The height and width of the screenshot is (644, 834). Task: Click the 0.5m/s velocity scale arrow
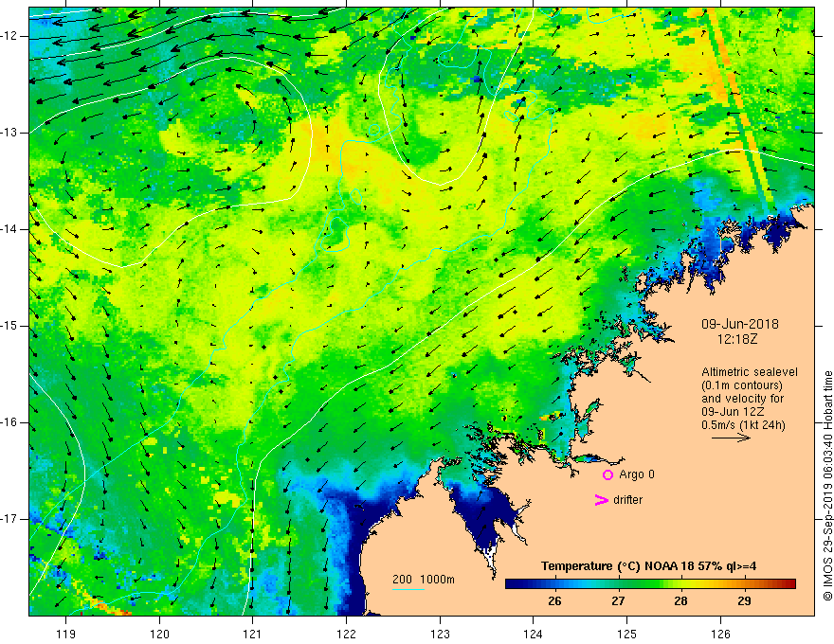tap(731, 438)
